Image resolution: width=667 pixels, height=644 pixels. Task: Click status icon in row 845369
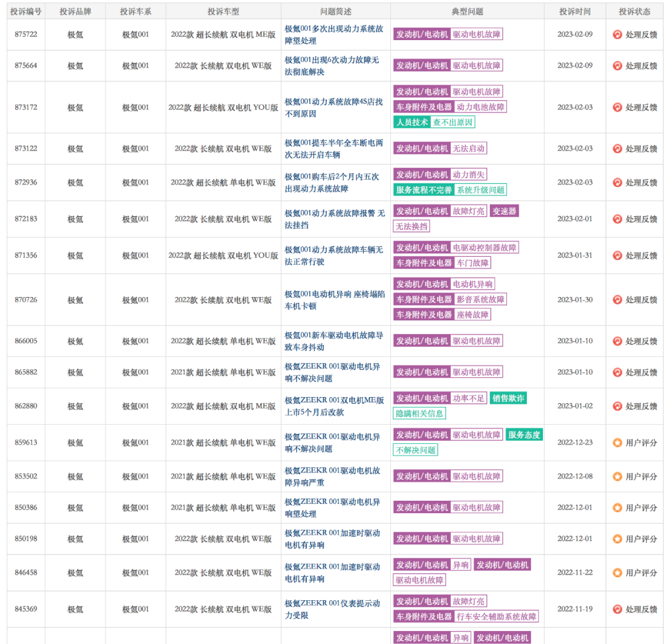(x=617, y=609)
